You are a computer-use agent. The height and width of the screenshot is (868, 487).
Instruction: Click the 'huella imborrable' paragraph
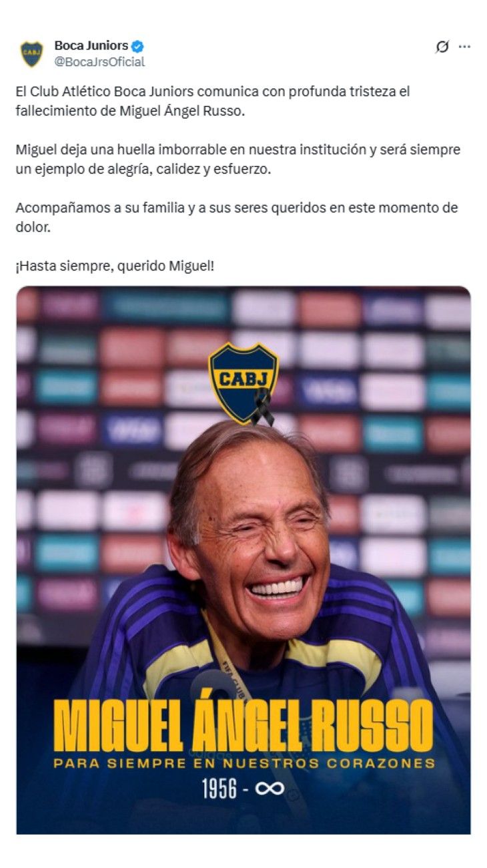click(237, 159)
